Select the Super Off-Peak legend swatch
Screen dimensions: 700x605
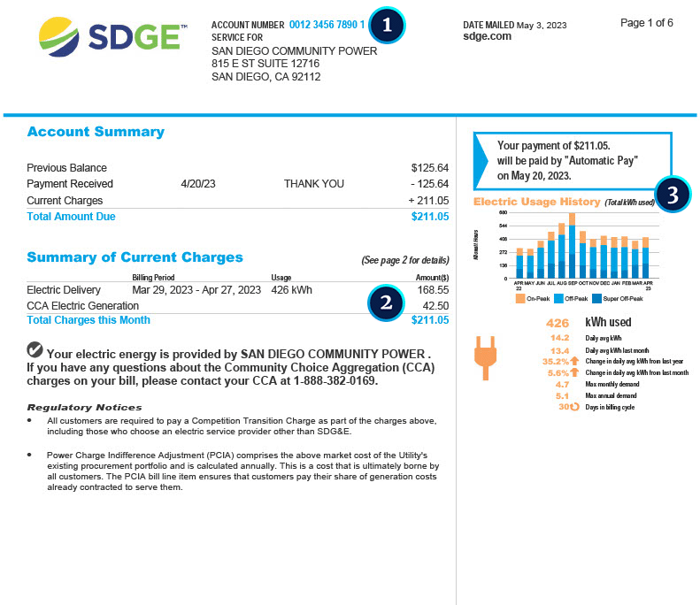pyautogui.click(x=597, y=299)
